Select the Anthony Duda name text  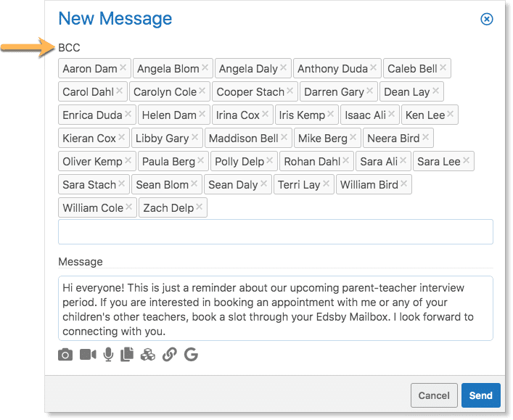332,69
